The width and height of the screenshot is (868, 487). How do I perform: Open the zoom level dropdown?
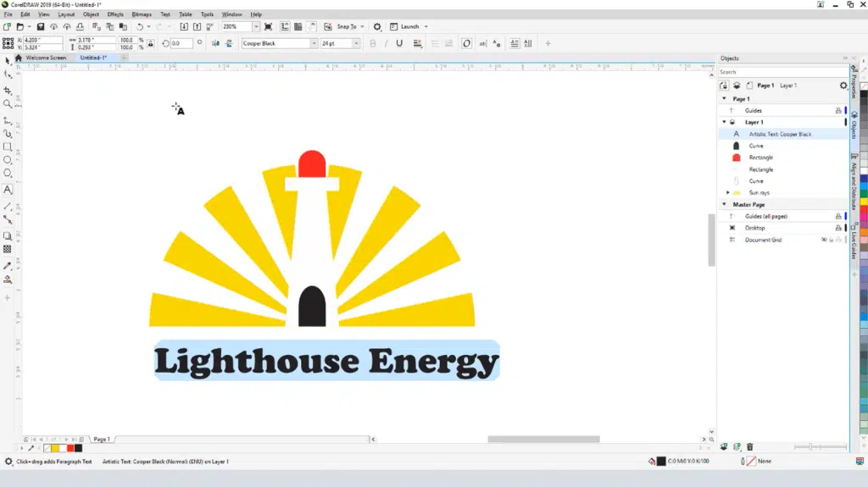(x=256, y=26)
